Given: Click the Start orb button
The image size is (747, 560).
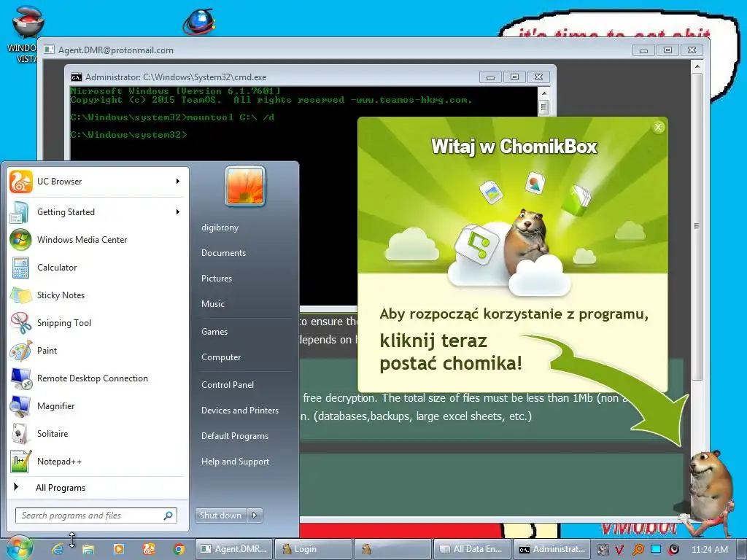Looking at the screenshot, I should (x=18, y=548).
